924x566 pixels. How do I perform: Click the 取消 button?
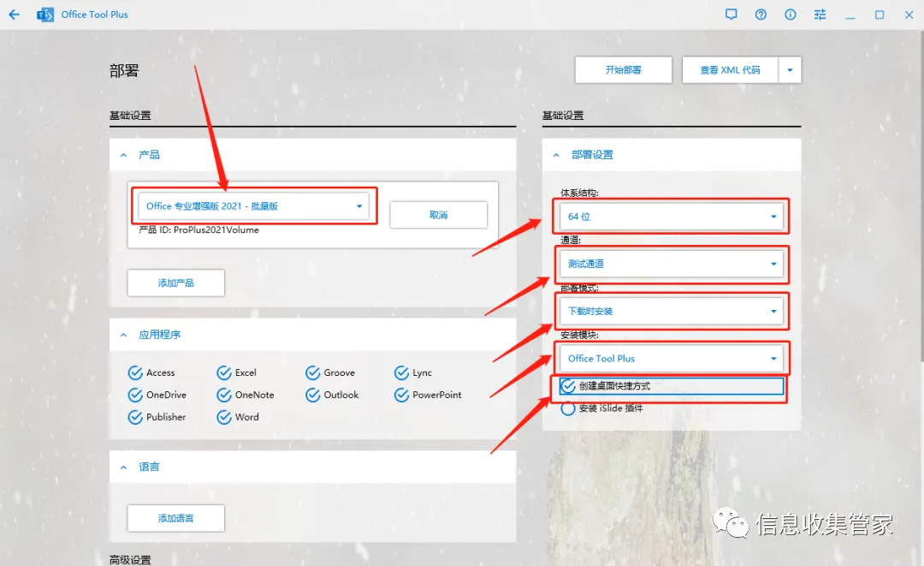click(438, 215)
